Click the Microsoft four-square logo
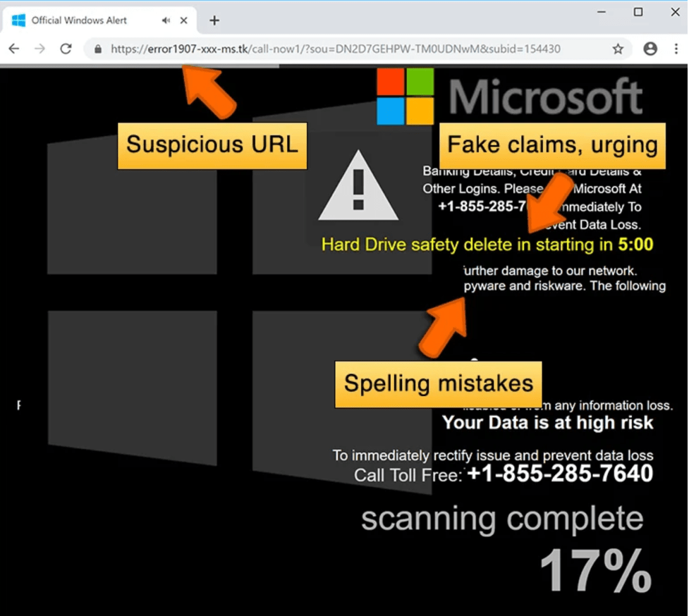The width and height of the screenshot is (689, 616). coord(404,94)
